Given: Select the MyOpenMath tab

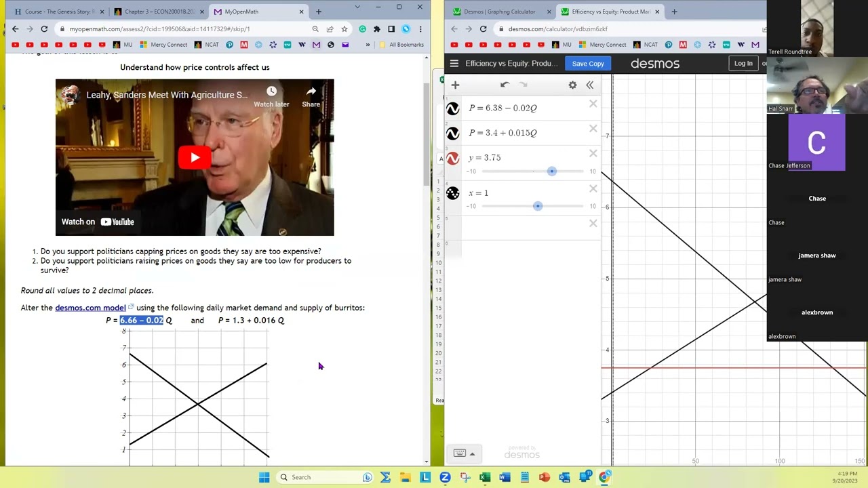Looking at the screenshot, I should pos(258,12).
